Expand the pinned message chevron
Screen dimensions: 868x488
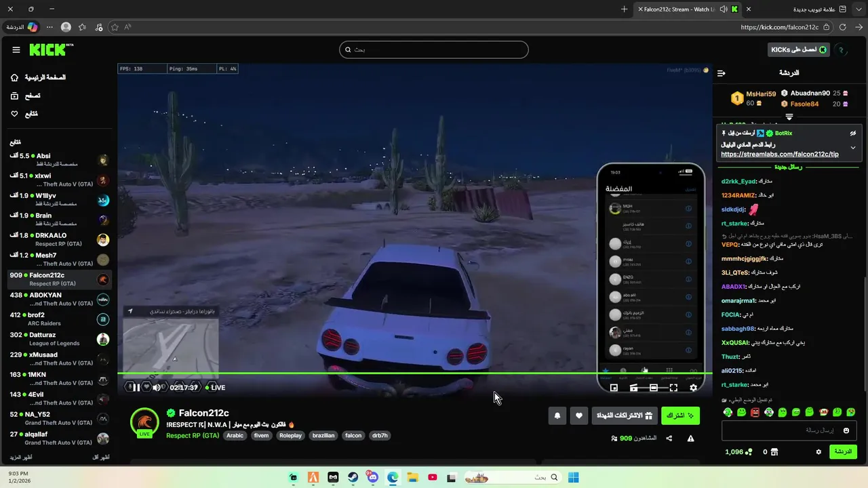(852, 148)
